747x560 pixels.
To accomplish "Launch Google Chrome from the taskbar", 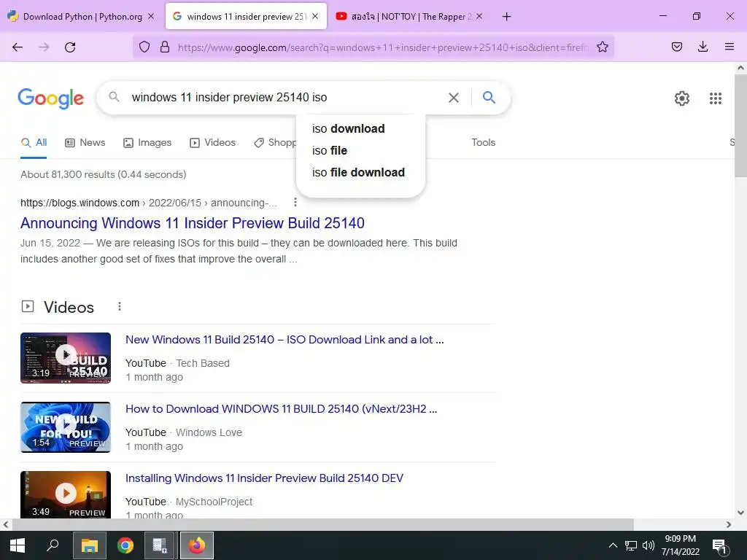I will tap(125, 545).
